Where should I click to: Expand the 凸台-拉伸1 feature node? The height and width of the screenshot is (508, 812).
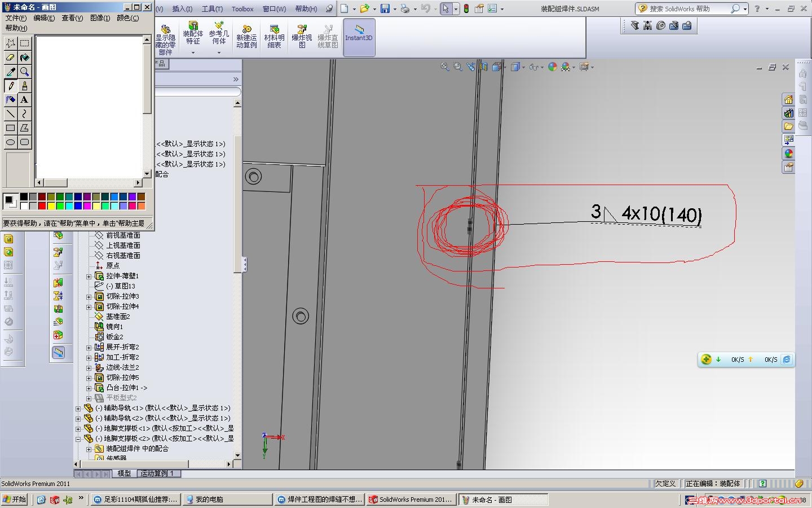tap(89, 388)
